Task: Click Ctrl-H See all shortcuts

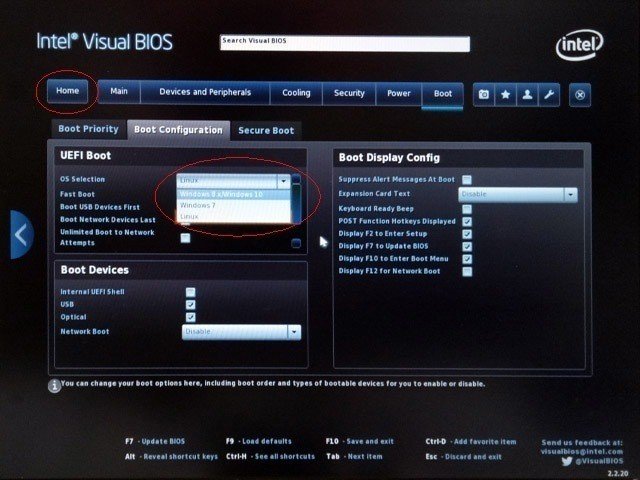Action: pos(271,456)
